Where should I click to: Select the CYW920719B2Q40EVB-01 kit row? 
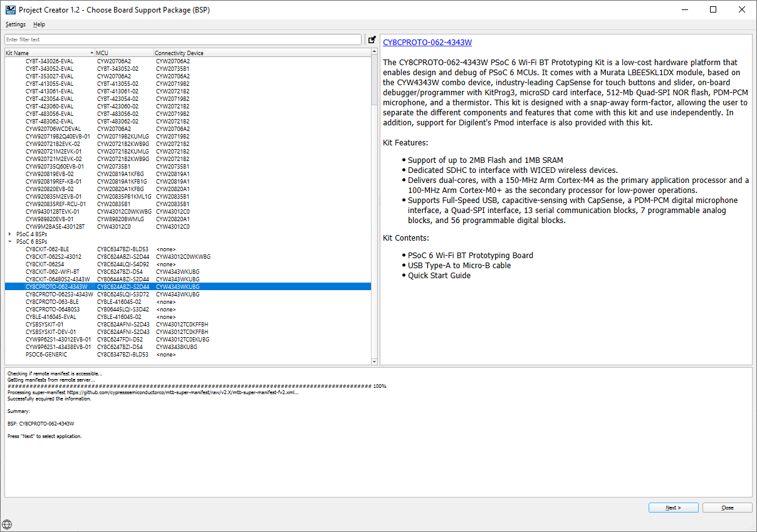tap(188, 136)
